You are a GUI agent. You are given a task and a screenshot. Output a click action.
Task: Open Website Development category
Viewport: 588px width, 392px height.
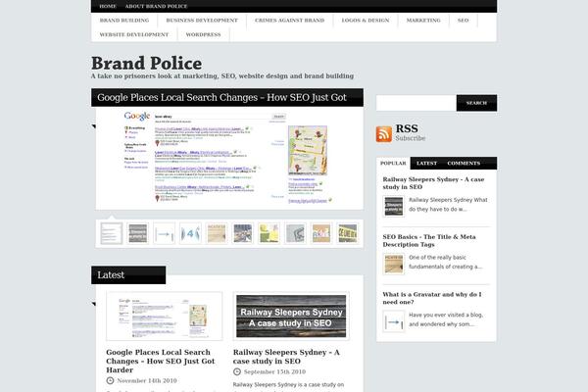point(134,34)
